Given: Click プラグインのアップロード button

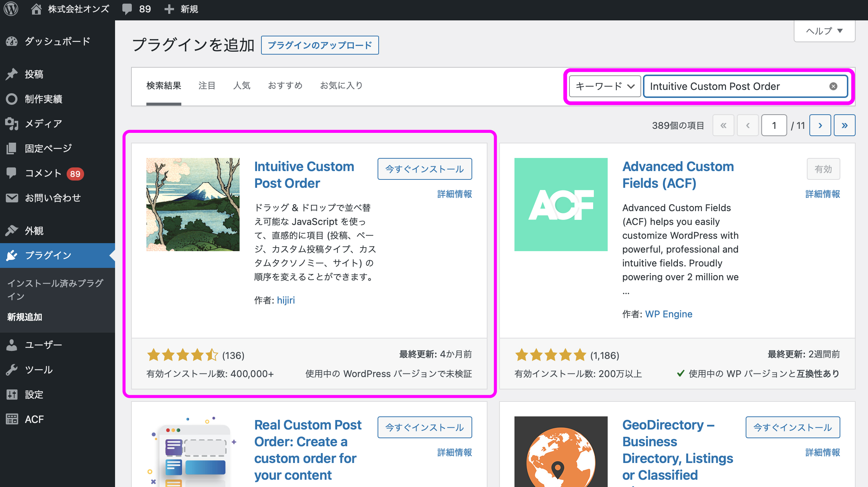Looking at the screenshot, I should [x=320, y=45].
